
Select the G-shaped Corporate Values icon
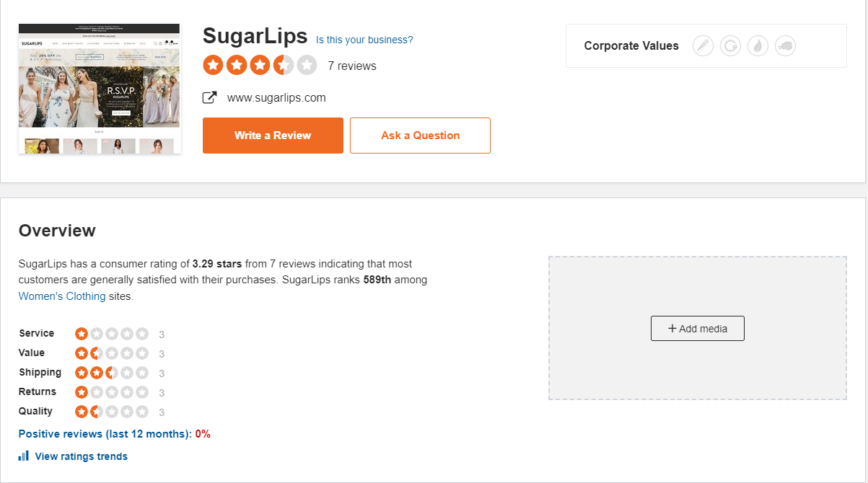pos(730,45)
